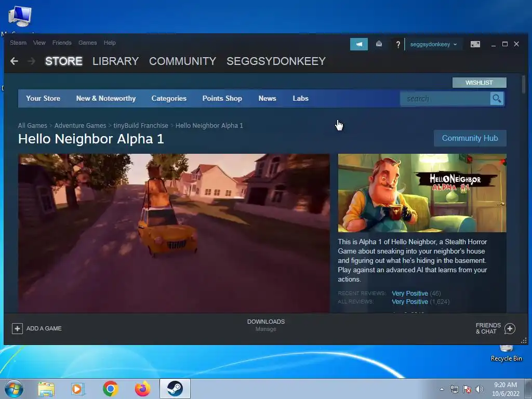Click Hello Neighbor Alpha 1 breadcrumb
This screenshot has height=399, width=532.
(209, 126)
